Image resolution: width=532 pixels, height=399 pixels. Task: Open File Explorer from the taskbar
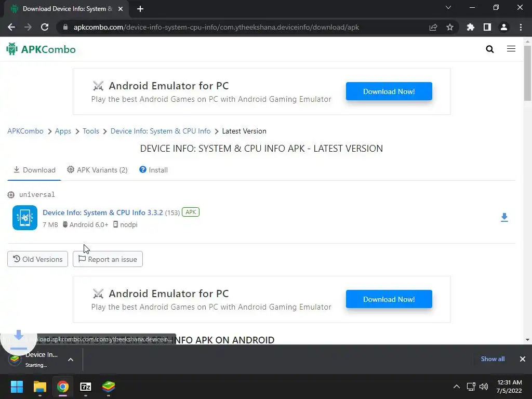coord(39,387)
